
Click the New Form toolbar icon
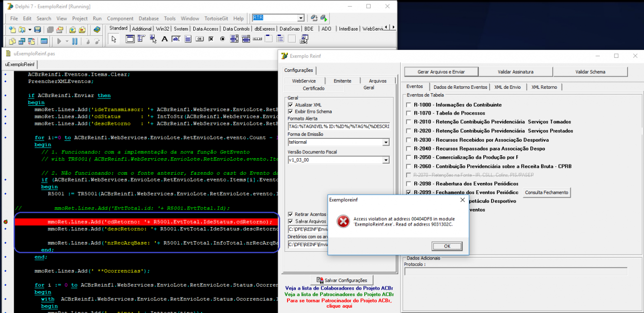[x=44, y=41]
